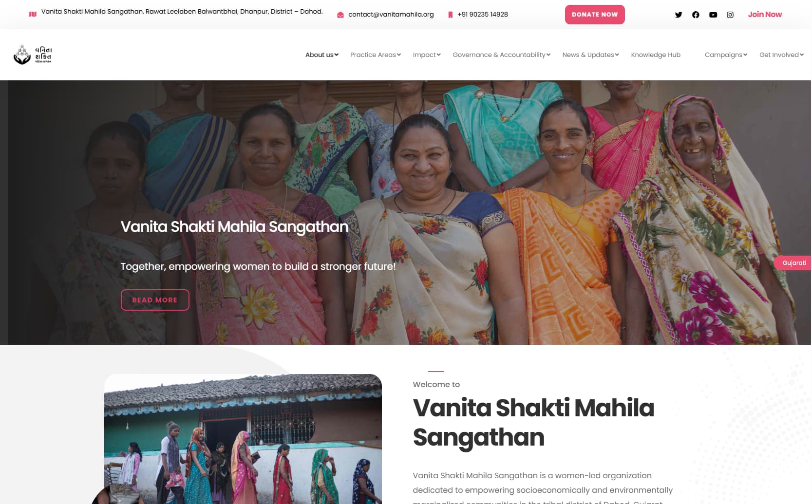
Task: Open the Instagram social icon
Action: 730,15
